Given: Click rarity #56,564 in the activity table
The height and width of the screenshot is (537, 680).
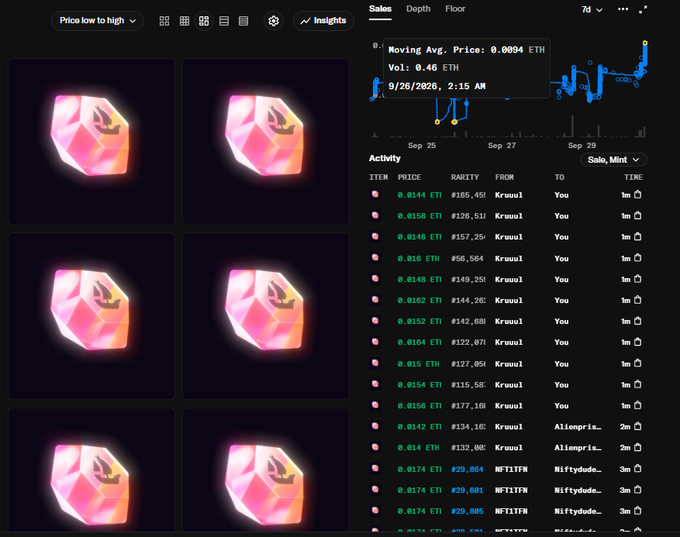Looking at the screenshot, I should point(467,259).
